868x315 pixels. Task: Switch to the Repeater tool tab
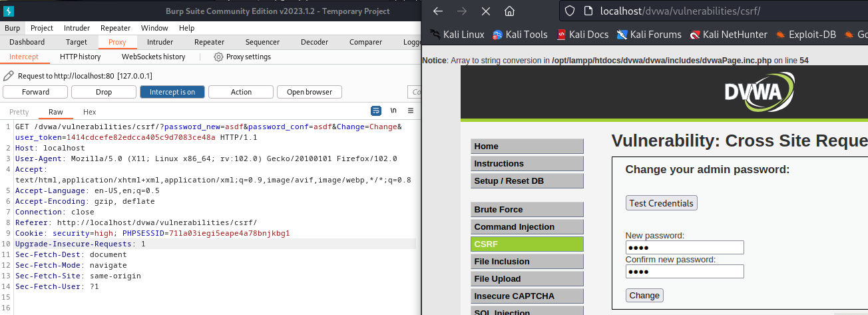(x=209, y=42)
